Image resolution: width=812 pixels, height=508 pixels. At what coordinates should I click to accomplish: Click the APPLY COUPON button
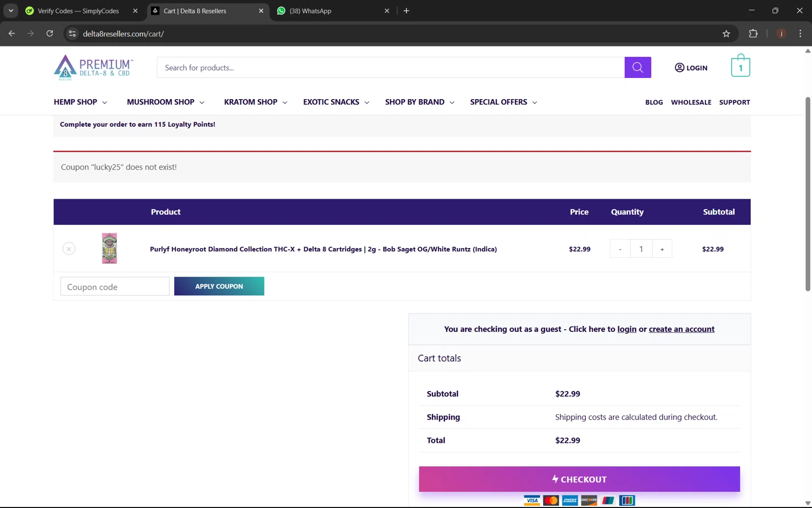(219, 286)
